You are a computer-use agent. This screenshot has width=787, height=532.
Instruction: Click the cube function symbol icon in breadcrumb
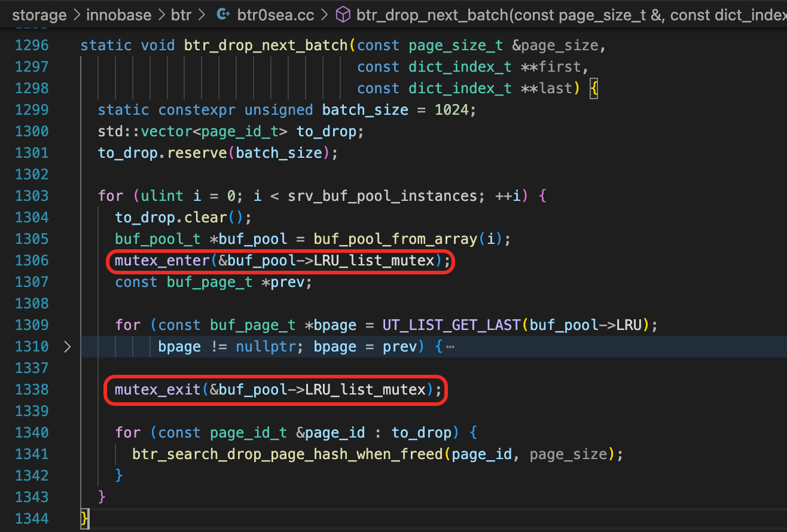[x=343, y=15]
